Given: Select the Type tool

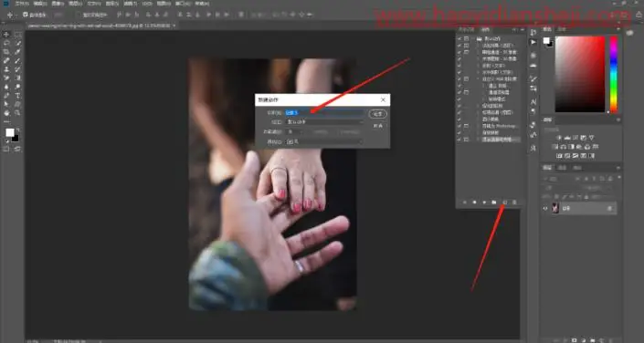Looking at the screenshot, I should pos(18,96).
